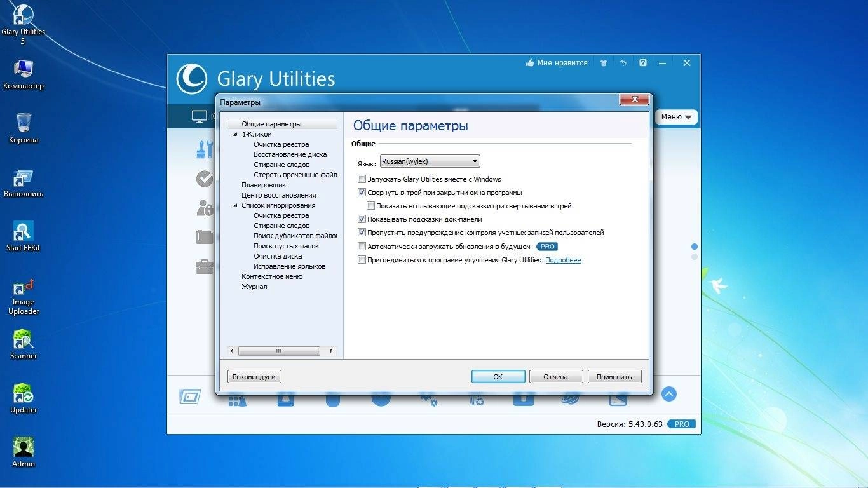The width and height of the screenshot is (868, 488).
Task: Select the 1-Кликом tree item
Action: (x=257, y=134)
